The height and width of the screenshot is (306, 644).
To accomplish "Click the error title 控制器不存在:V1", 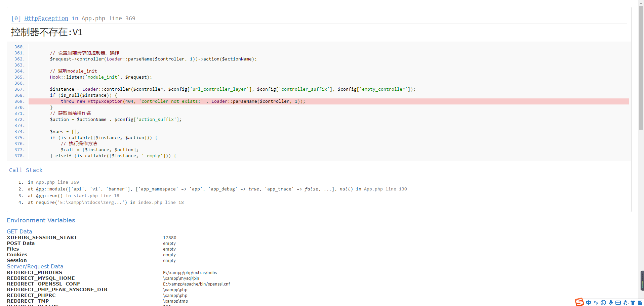I will tap(47, 32).
